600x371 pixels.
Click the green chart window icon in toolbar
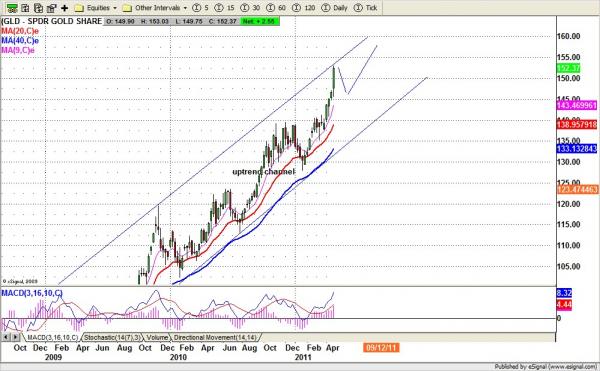(12, 8)
